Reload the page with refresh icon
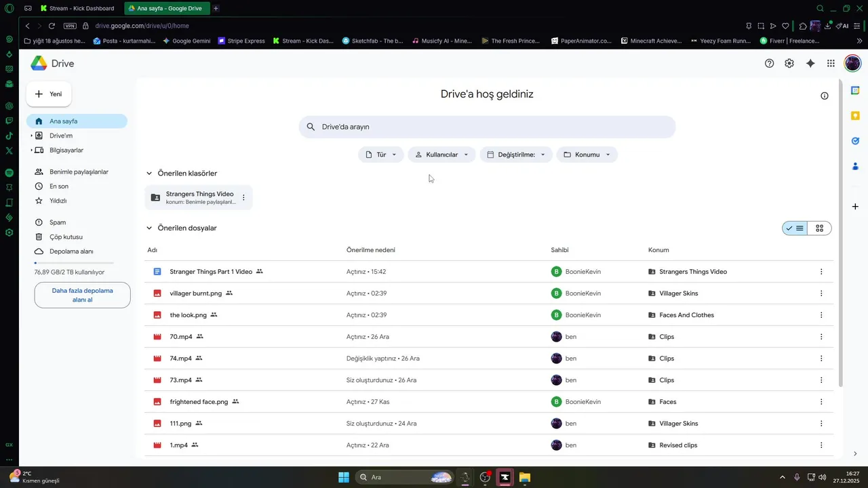Image resolution: width=868 pixels, height=488 pixels. (x=52, y=26)
